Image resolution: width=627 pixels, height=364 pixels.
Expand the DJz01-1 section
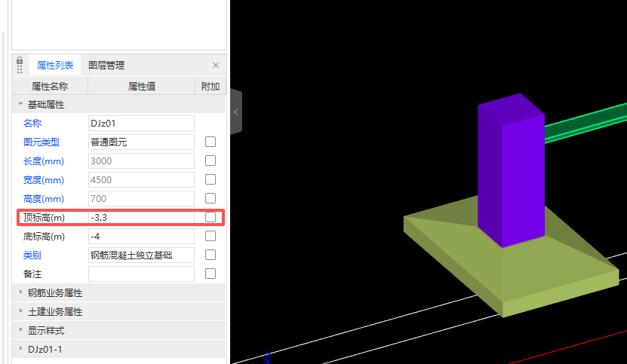coord(20,349)
